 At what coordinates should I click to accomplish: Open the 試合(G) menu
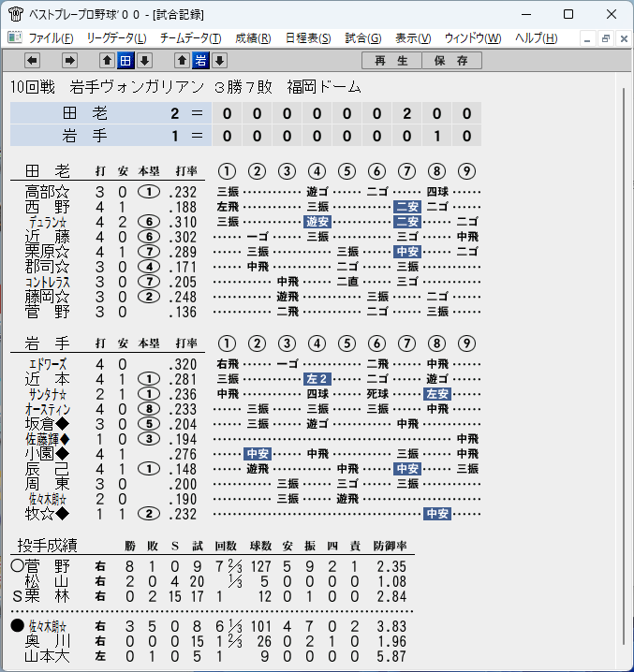(363, 38)
